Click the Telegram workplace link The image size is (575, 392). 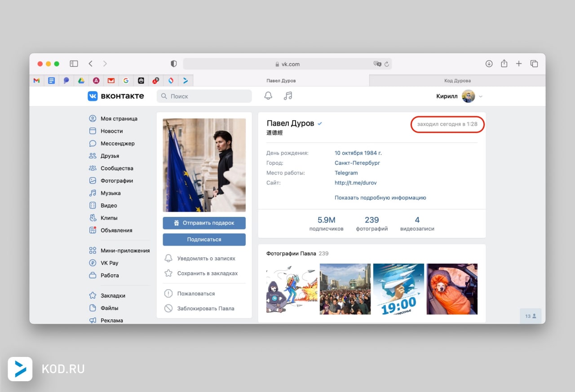point(346,173)
